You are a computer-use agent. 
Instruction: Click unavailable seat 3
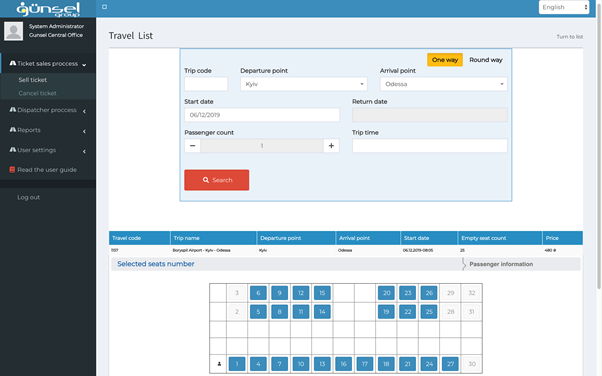click(237, 293)
